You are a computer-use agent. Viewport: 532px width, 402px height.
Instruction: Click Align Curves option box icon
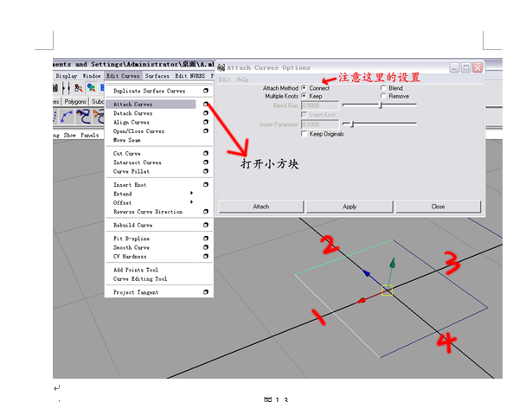click(x=206, y=123)
